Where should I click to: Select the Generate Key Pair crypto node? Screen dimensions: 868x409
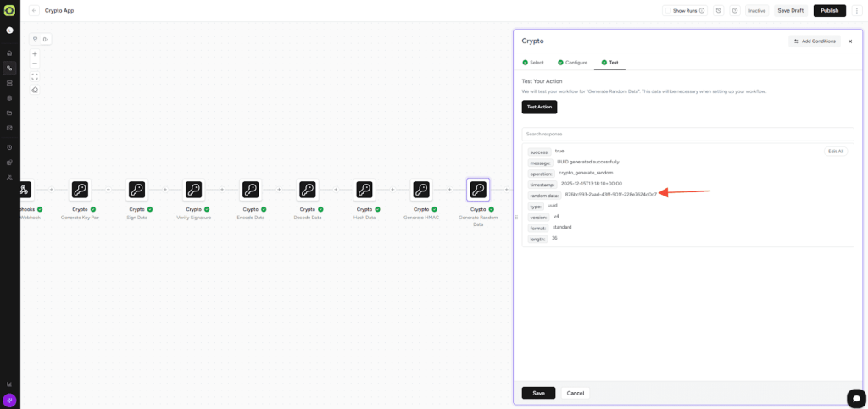[x=80, y=190]
